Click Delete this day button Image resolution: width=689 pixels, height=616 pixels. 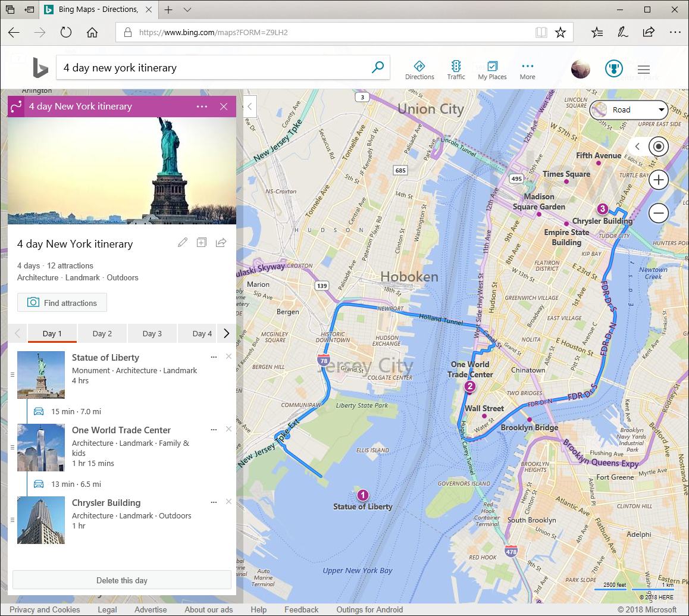click(122, 580)
